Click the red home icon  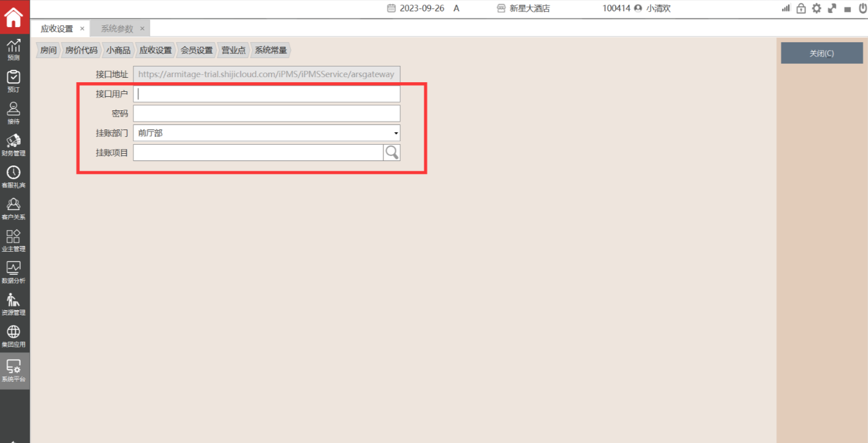[14, 16]
